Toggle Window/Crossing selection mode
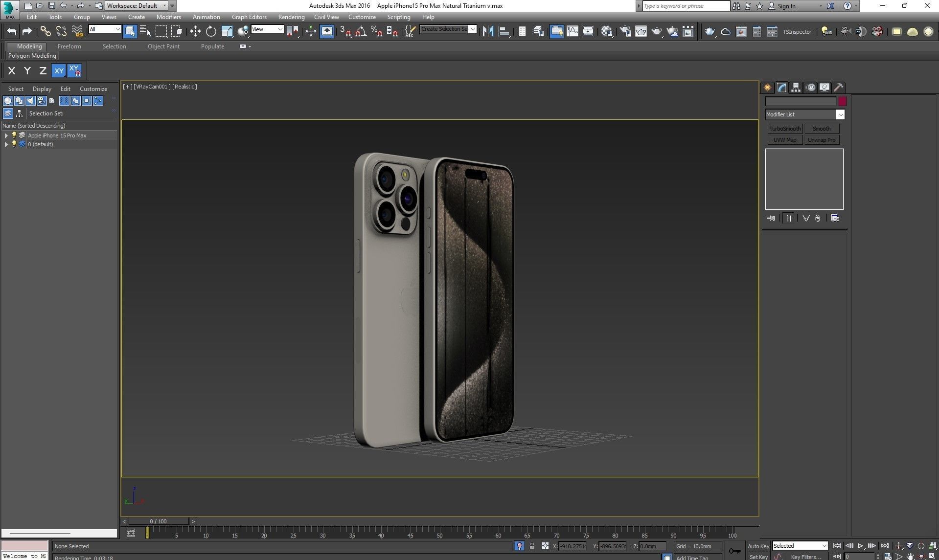This screenshot has height=560, width=939. [177, 31]
